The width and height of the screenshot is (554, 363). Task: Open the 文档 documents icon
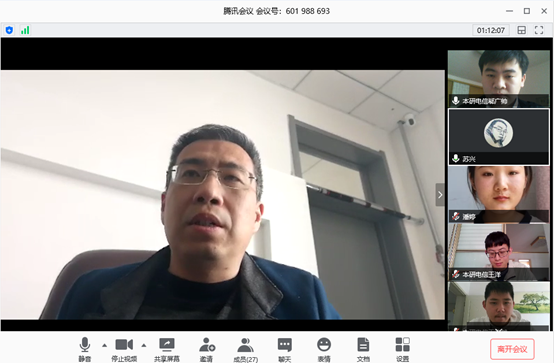pyautogui.click(x=363, y=349)
